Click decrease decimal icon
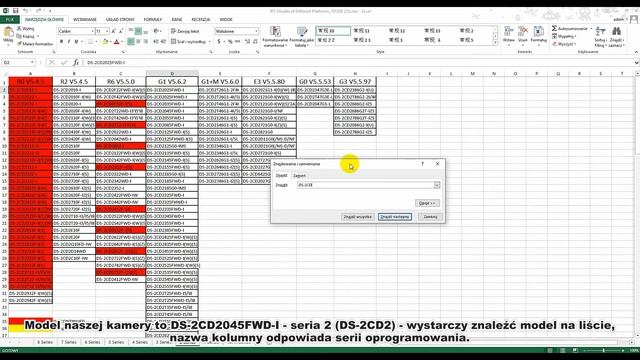Screen dimensions: 640x360 pos(255,42)
